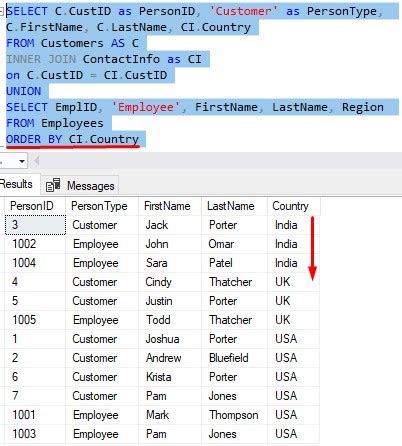This screenshot has width=402, height=446.
Task: Click the last name cell Omar
Action: (x=234, y=244)
